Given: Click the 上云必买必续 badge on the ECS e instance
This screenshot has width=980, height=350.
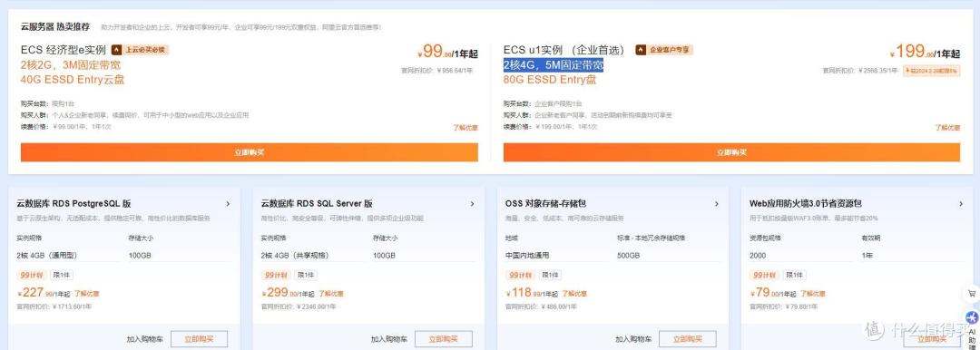Looking at the screenshot, I should pyautogui.click(x=141, y=50).
